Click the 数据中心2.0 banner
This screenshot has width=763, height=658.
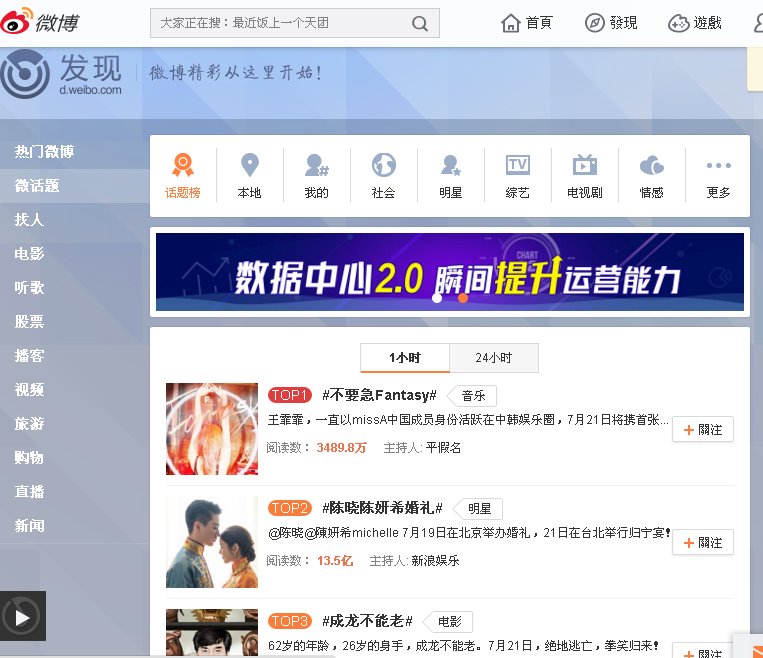(450, 272)
